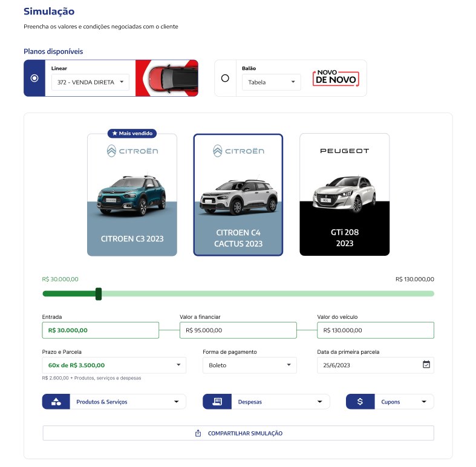This screenshot has height=467, width=476.
Task: Open the 372 - VENDA DIRETA dropdown
Action: 90,82
